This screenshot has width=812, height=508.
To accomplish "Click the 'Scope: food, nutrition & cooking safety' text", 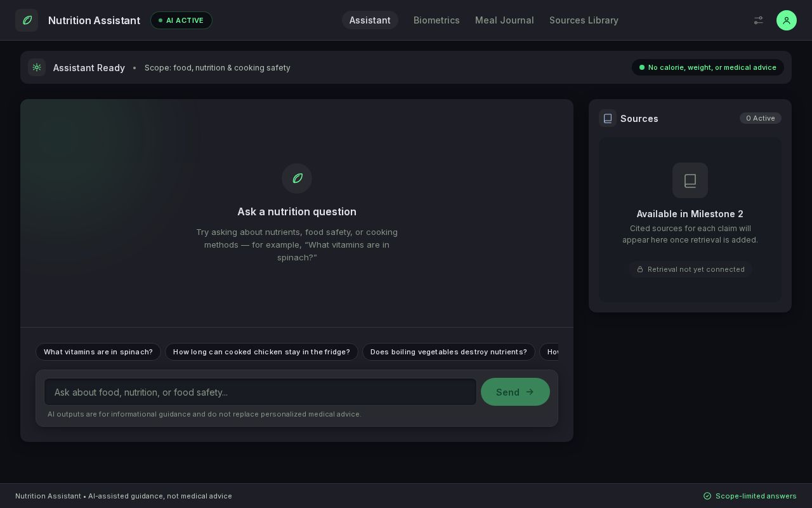I will [x=218, y=68].
